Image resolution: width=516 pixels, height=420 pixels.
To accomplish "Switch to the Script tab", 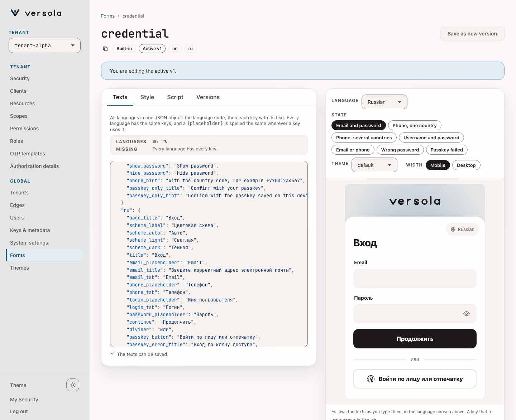I will pyautogui.click(x=175, y=97).
